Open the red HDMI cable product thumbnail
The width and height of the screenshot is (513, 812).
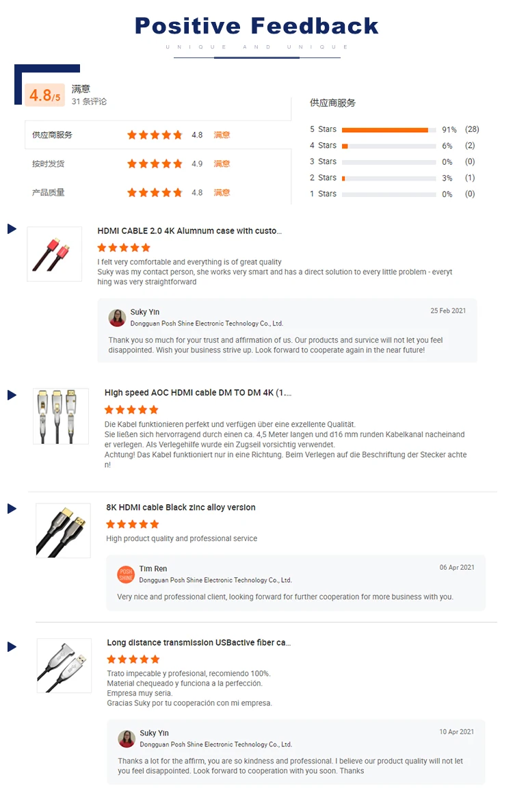pos(54,254)
